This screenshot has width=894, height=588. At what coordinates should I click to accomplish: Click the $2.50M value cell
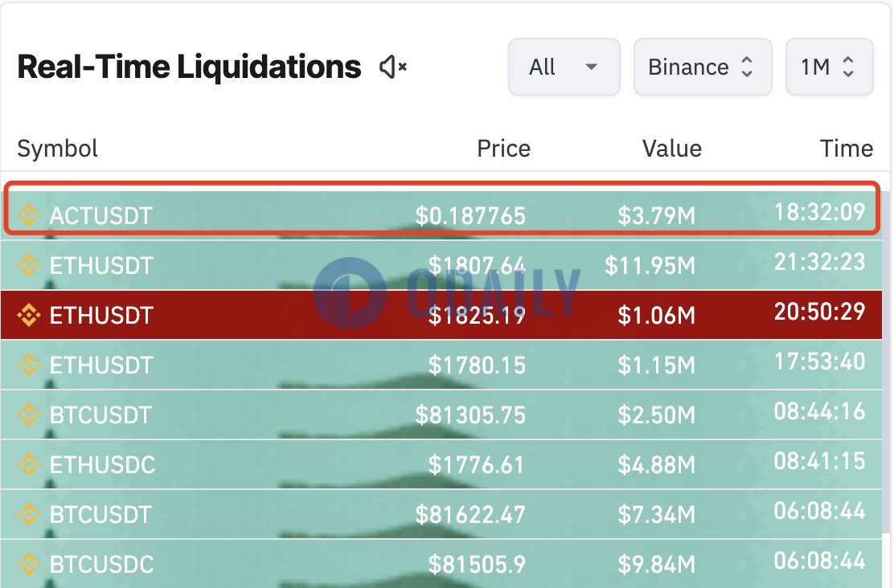656,414
